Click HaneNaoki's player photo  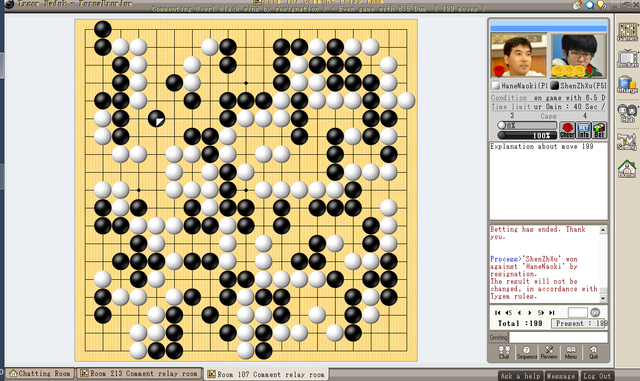519,56
